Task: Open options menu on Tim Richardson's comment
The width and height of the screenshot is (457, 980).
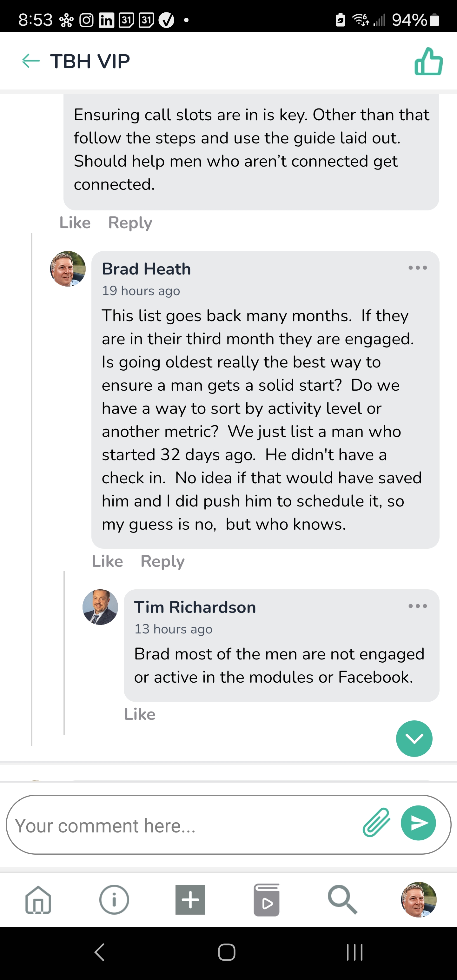Action: 417,606
